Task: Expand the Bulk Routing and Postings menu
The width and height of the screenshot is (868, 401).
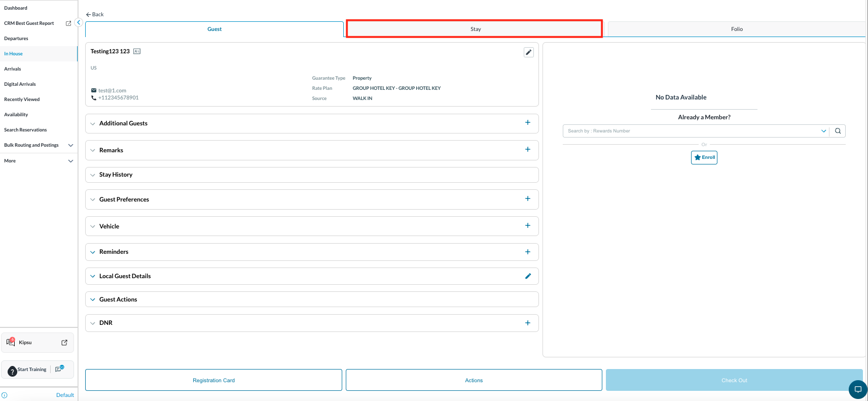Action: [x=70, y=145]
